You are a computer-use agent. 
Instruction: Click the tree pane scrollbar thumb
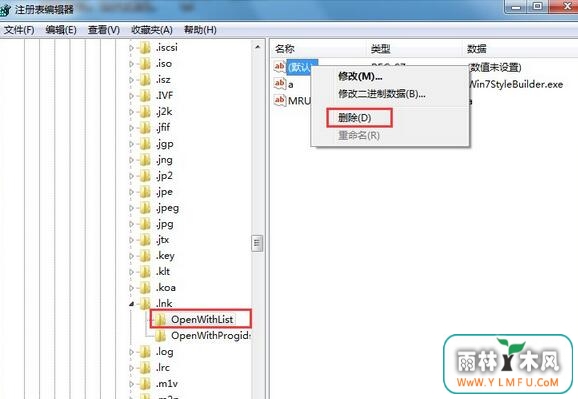(x=257, y=243)
